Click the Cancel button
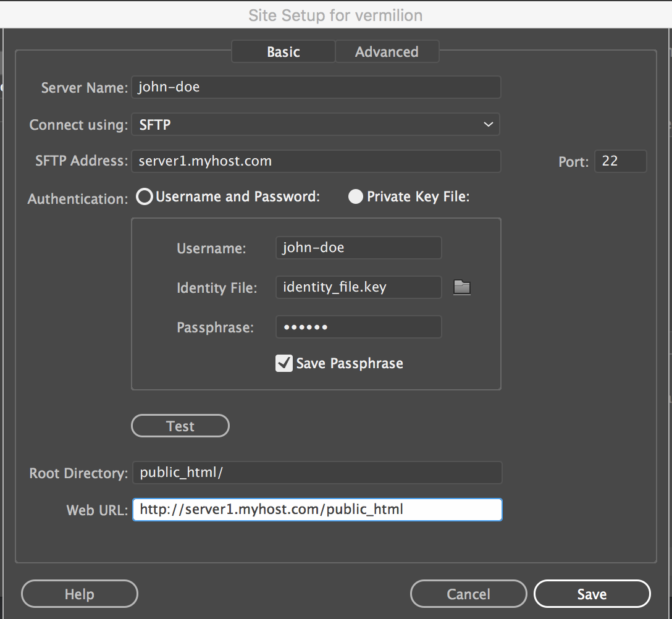The image size is (672, 619). pos(468,594)
